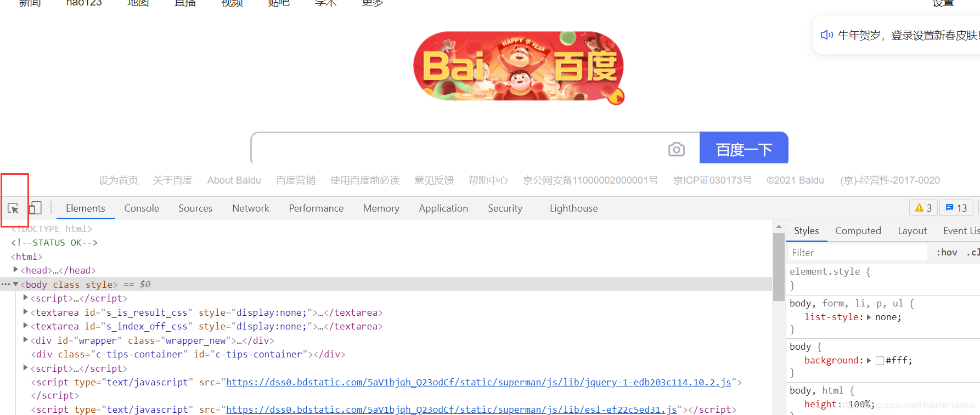This screenshot has width=980, height=415.
Task: Open the 关于百度 footer link
Action: coord(173,180)
